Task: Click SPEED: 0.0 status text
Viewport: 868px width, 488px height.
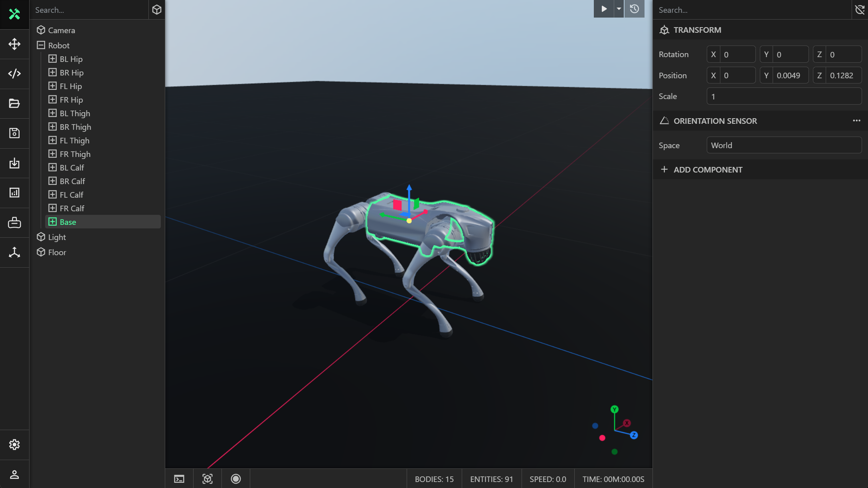Action: [x=548, y=479]
